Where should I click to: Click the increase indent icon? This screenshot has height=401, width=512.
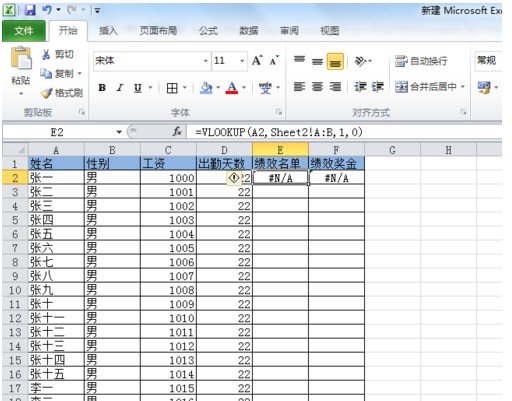[x=378, y=87]
